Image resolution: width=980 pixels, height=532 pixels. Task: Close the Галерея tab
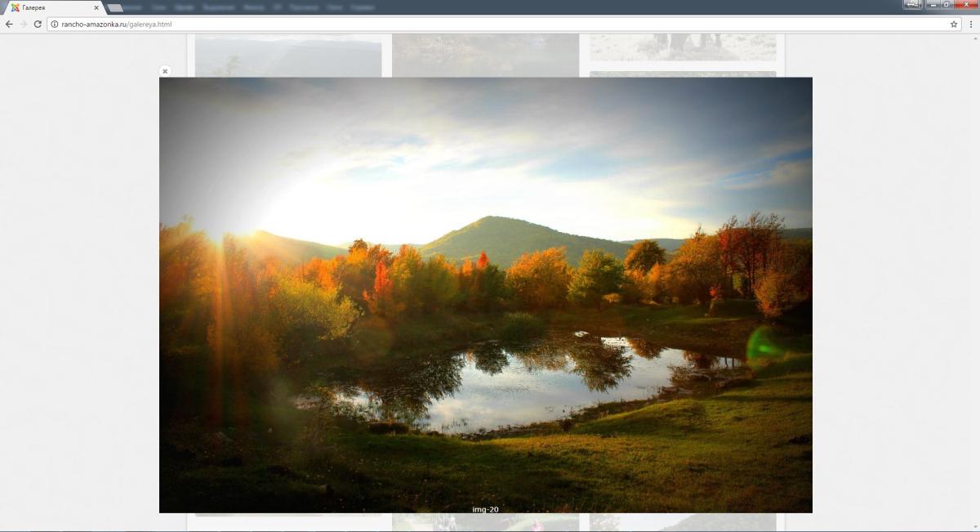point(96,7)
